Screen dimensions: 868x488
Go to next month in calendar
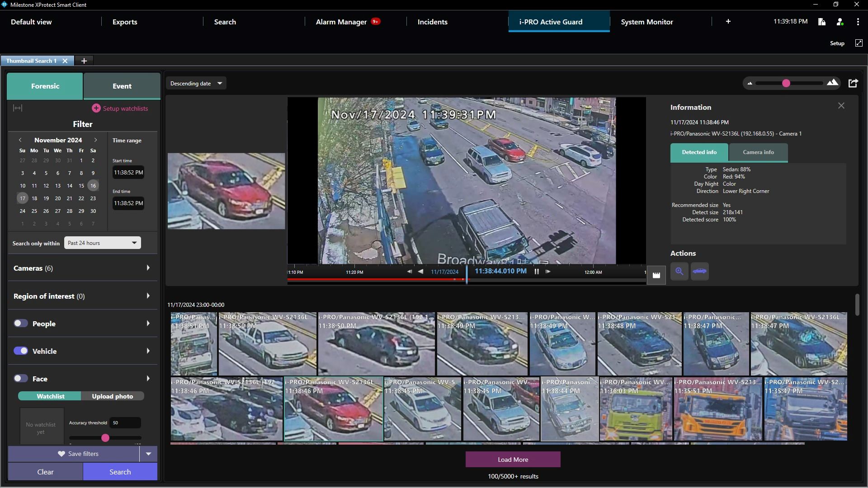coord(95,140)
